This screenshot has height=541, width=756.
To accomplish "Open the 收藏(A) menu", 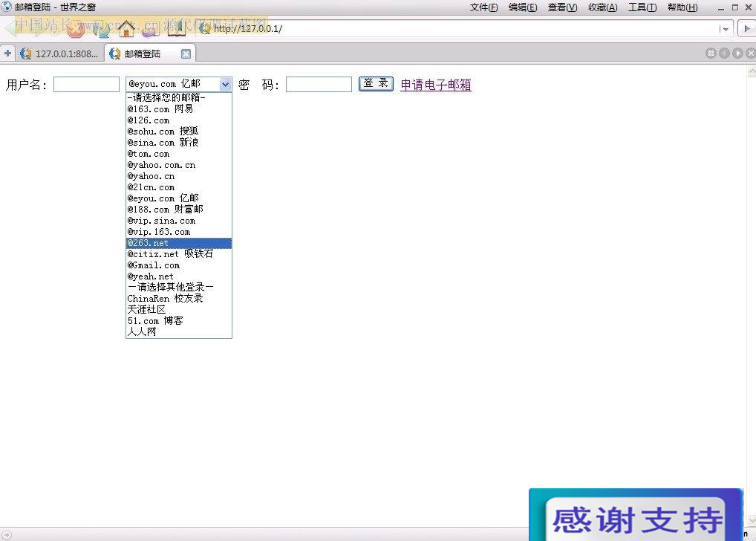I will click(x=603, y=7).
